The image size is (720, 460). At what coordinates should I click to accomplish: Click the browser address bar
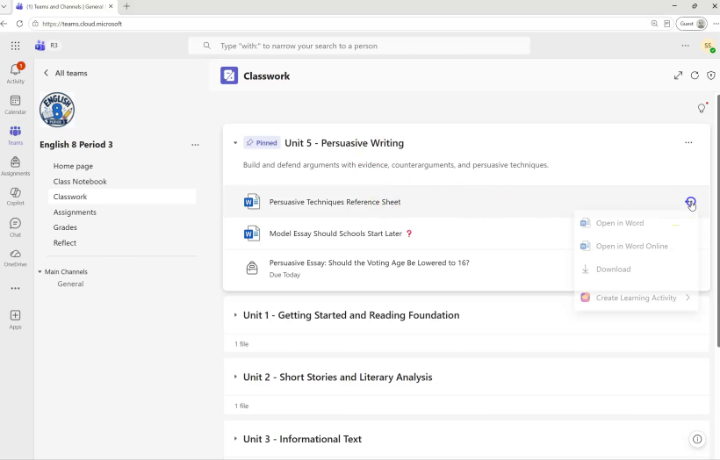(x=338, y=23)
